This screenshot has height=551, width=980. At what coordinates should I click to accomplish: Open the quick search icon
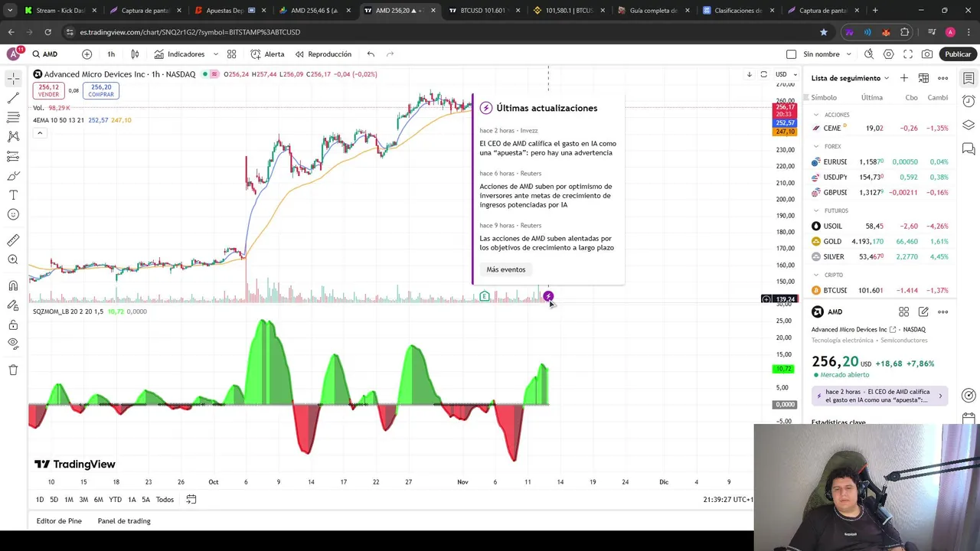pos(869,54)
